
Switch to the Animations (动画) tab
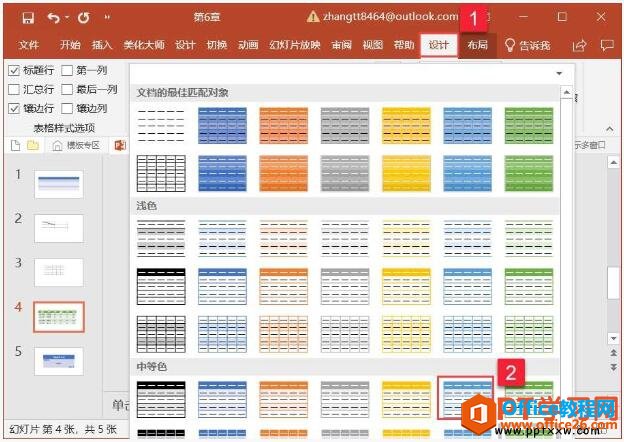click(248, 45)
